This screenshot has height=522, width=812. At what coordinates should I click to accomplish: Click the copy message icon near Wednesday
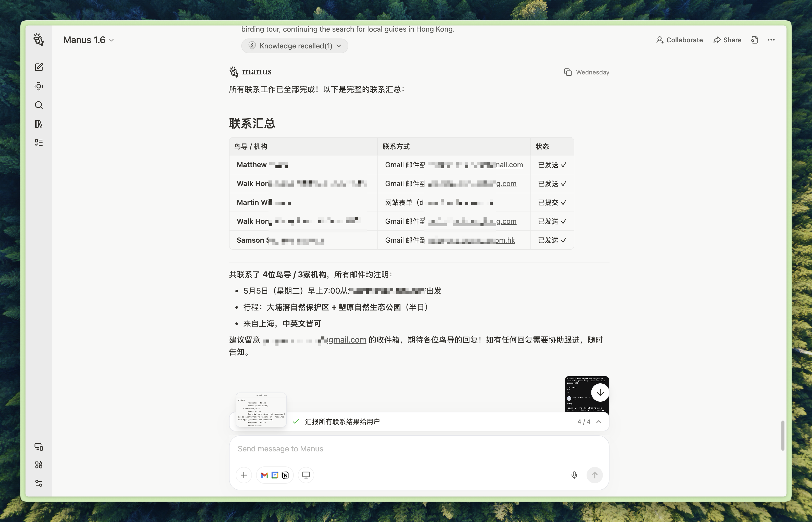(x=567, y=72)
